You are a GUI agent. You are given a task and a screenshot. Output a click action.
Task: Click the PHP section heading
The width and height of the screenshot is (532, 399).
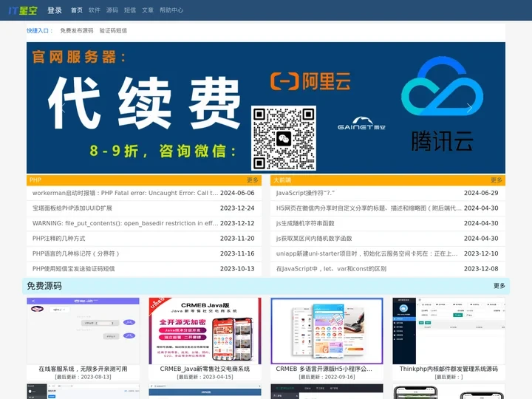click(35, 180)
